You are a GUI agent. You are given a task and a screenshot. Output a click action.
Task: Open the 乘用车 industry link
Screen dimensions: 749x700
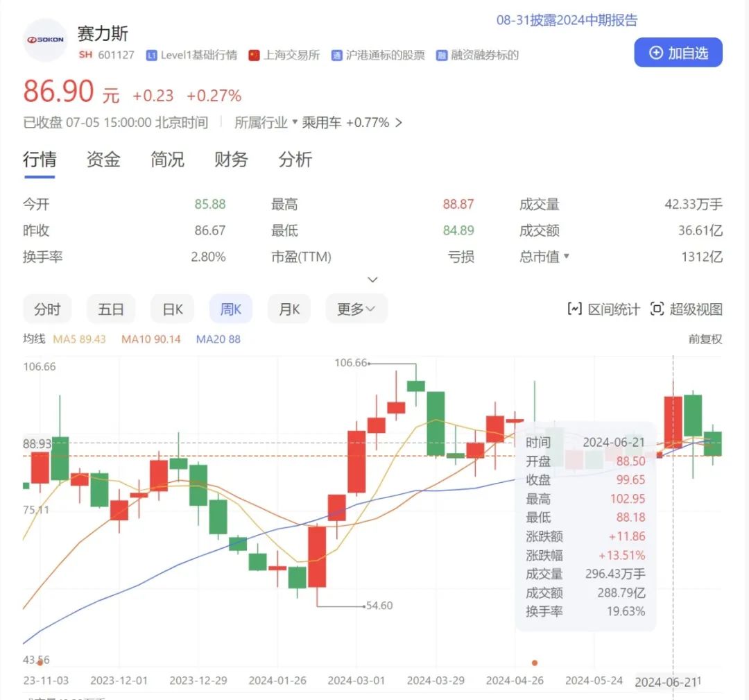(322, 123)
